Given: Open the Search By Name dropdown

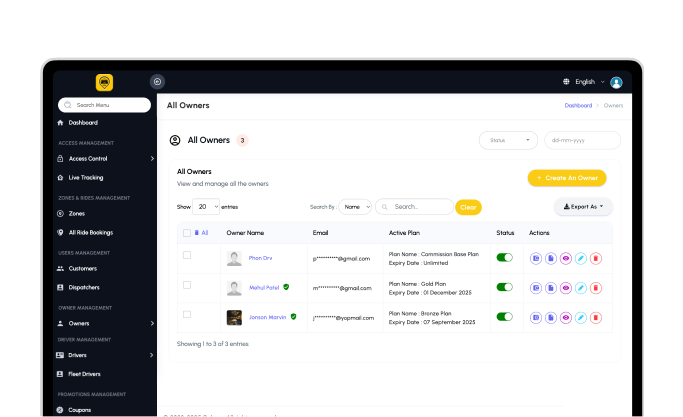Looking at the screenshot, I should coord(355,207).
